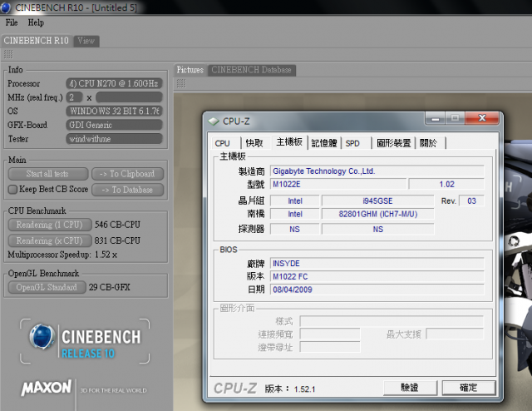Click the Processor info field
The image size is (532, 411).
click(x=114, y=83)
